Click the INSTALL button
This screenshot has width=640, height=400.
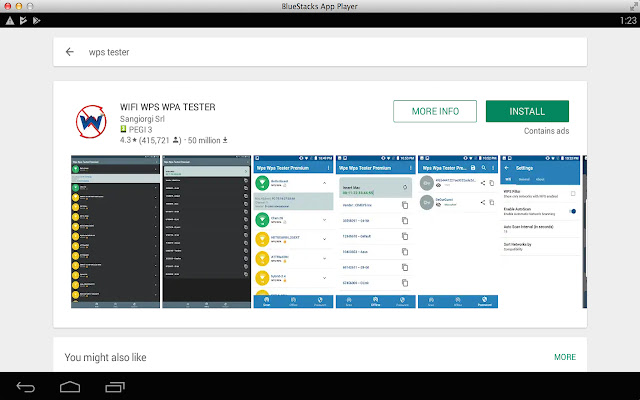[527, 111]
